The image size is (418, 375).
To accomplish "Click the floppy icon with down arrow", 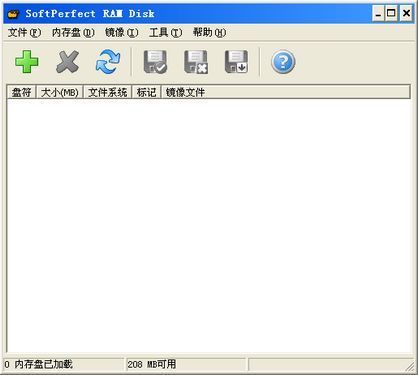I will [x=236, y=62].
